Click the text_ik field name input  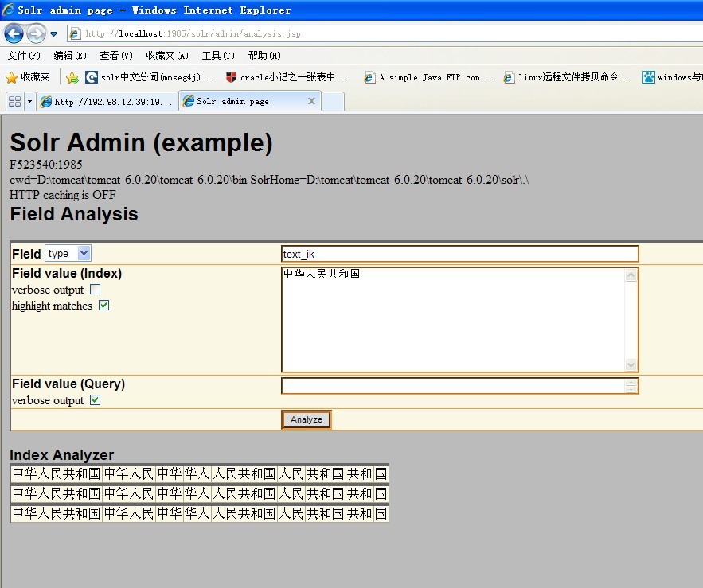(459, 254)
